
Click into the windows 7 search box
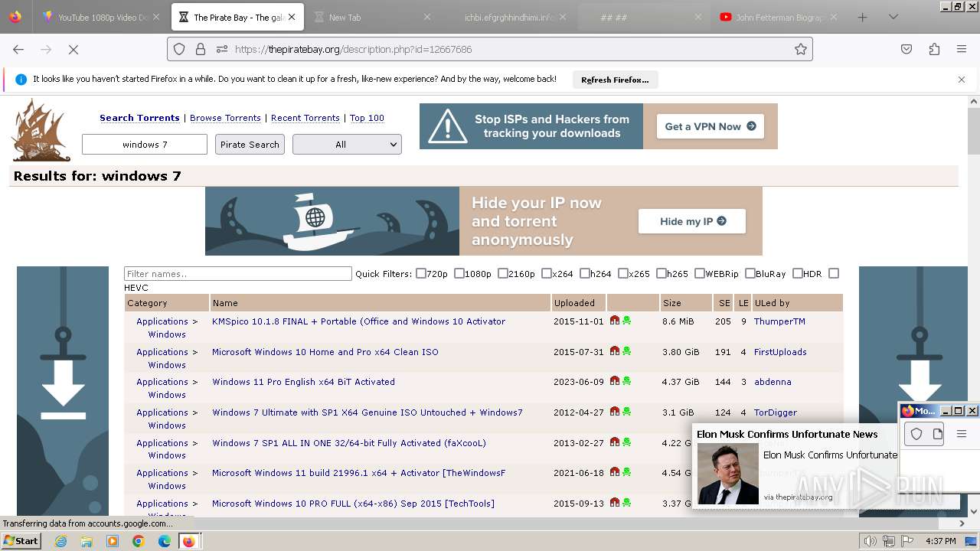click(x=145, y=145)
